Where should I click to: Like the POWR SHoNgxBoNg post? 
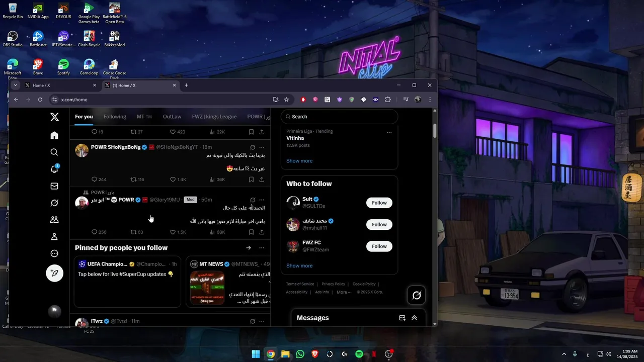coord(173,179)
